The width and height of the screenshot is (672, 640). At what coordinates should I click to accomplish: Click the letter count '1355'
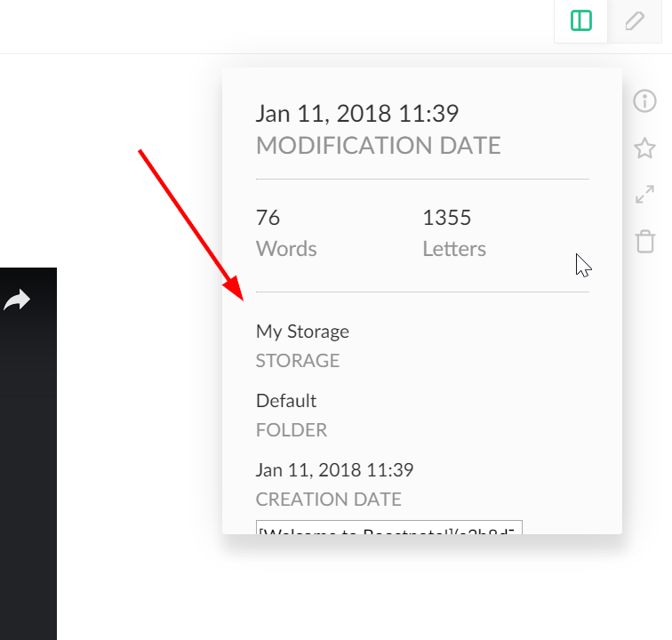447,218
